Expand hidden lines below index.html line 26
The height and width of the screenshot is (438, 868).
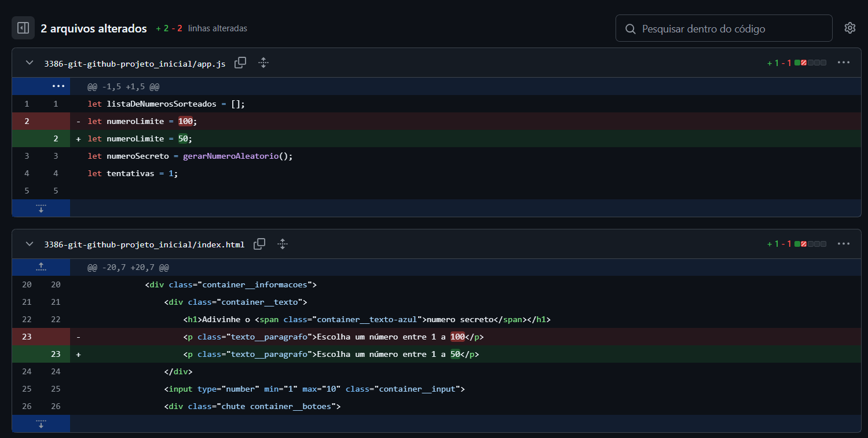coord(41,424)
